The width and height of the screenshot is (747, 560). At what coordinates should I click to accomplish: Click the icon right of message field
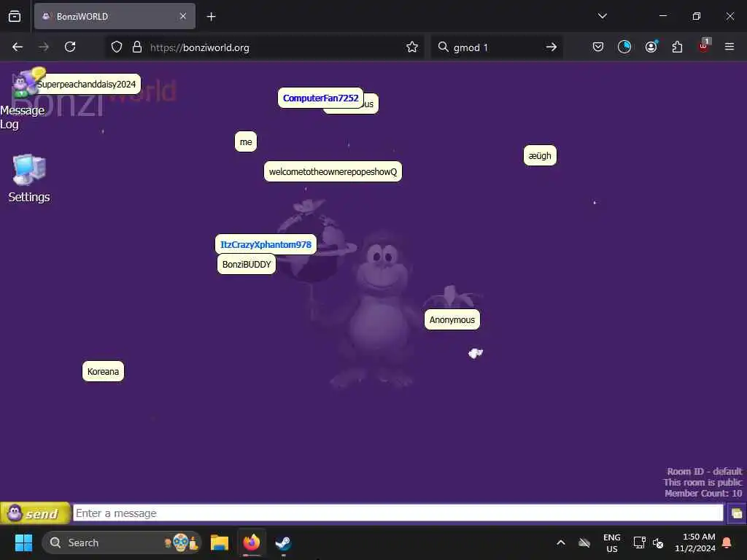[x=736, y=513]
